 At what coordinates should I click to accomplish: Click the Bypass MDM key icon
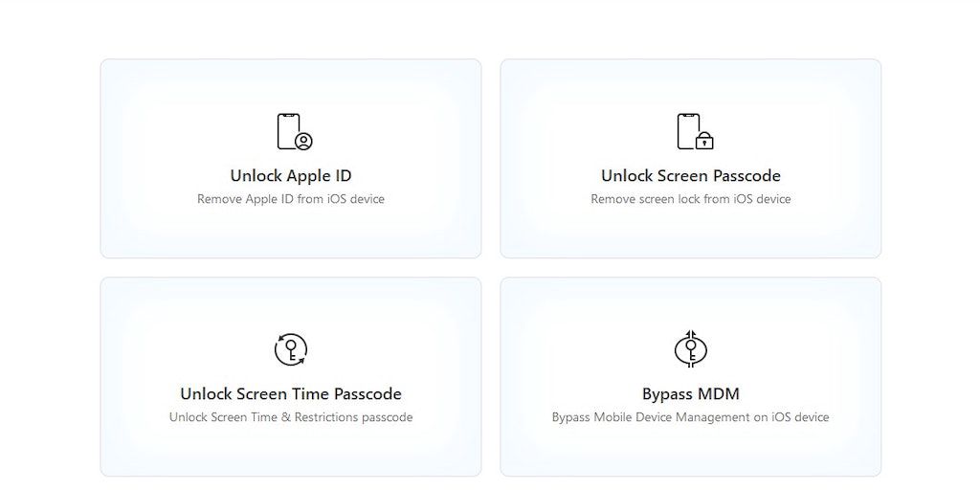[x=690, y=349]
